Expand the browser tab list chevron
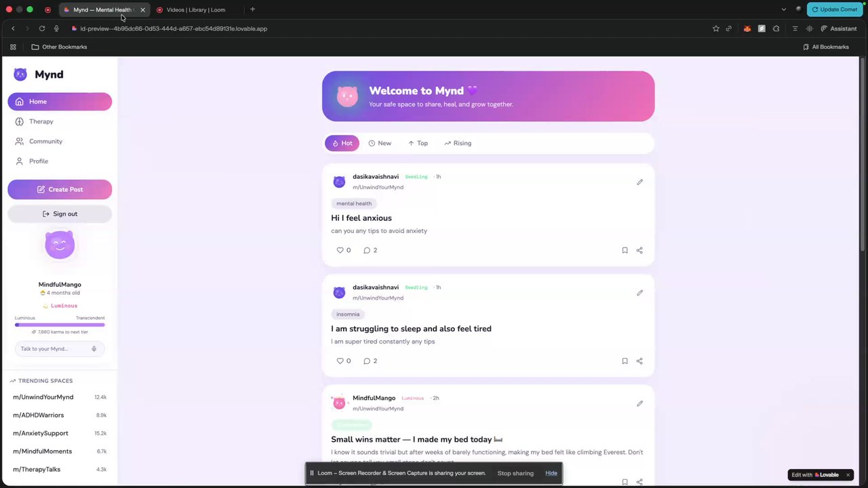This screenshot has width=868, height=488. click(784, 9)
